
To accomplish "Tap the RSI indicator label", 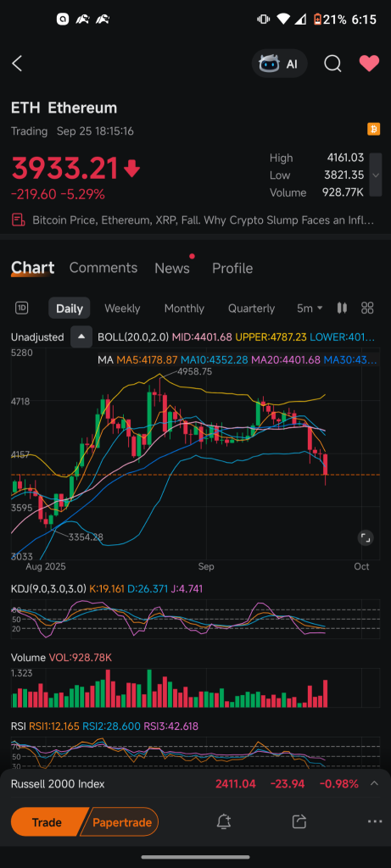I will 19,726.
